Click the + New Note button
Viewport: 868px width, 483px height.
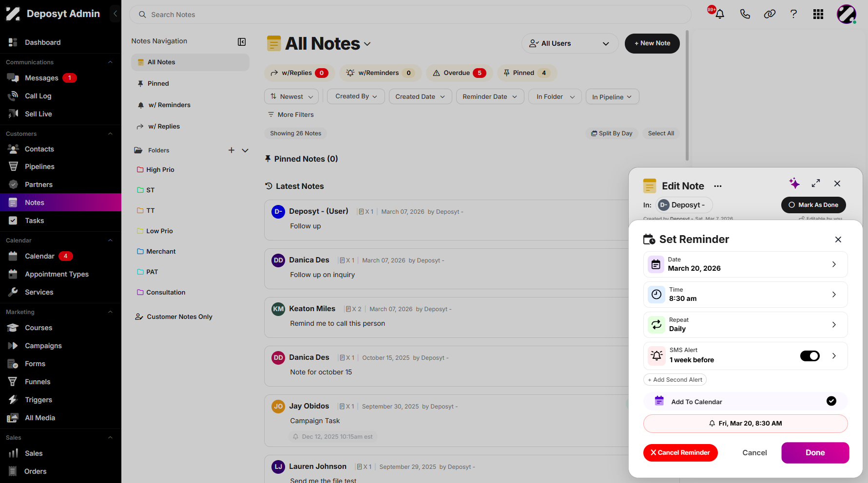coord(652,43)
